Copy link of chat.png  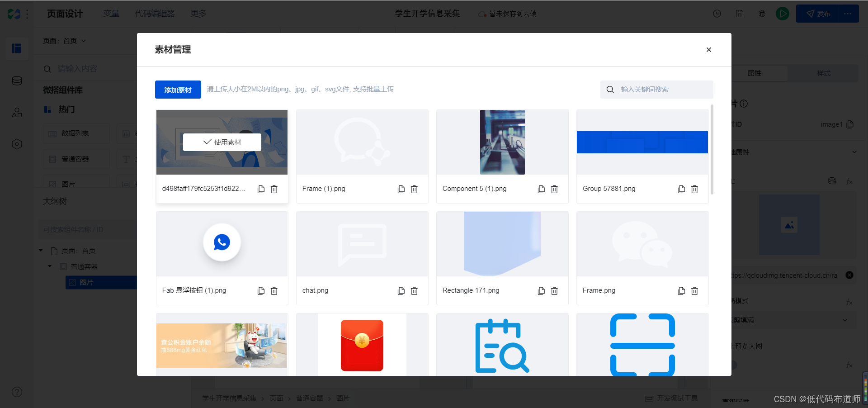(401, 291)
